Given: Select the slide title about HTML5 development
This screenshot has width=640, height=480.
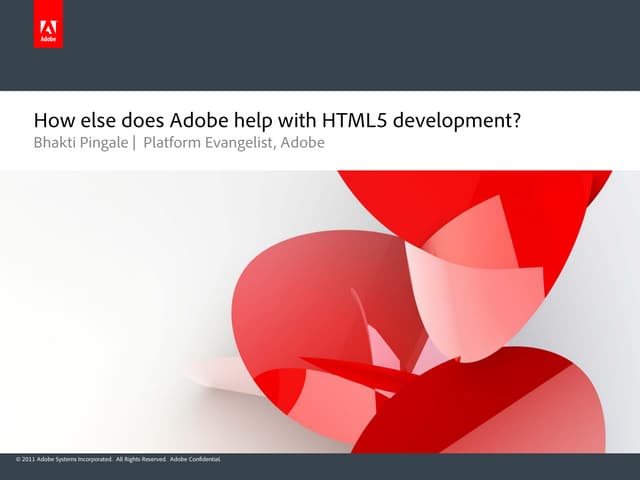Looking at the screenshot, I should tap(279, 121).
